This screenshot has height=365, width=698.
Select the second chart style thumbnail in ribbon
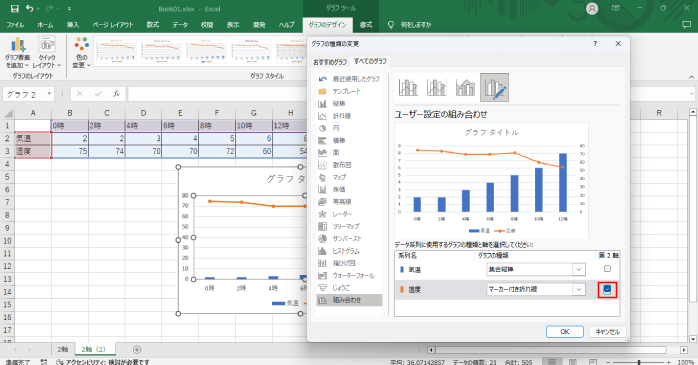click(162, 51)
